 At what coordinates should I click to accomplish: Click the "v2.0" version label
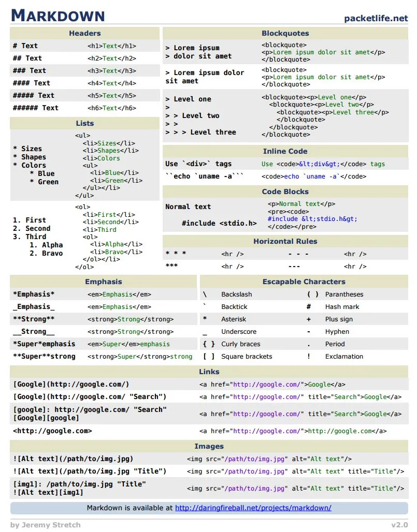(x=400, y=525)
